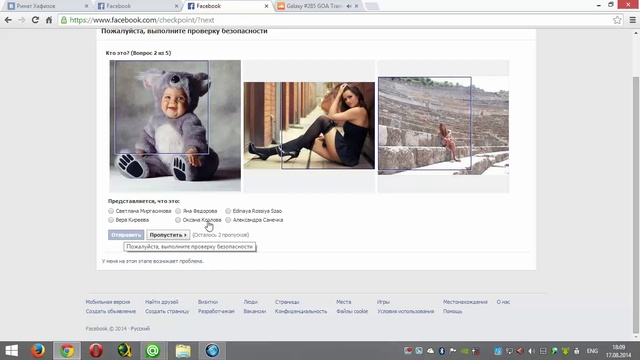Click the ENG language indicator
Screen dimensions: 640x360
pyautogui.click(x=592, y=351)
